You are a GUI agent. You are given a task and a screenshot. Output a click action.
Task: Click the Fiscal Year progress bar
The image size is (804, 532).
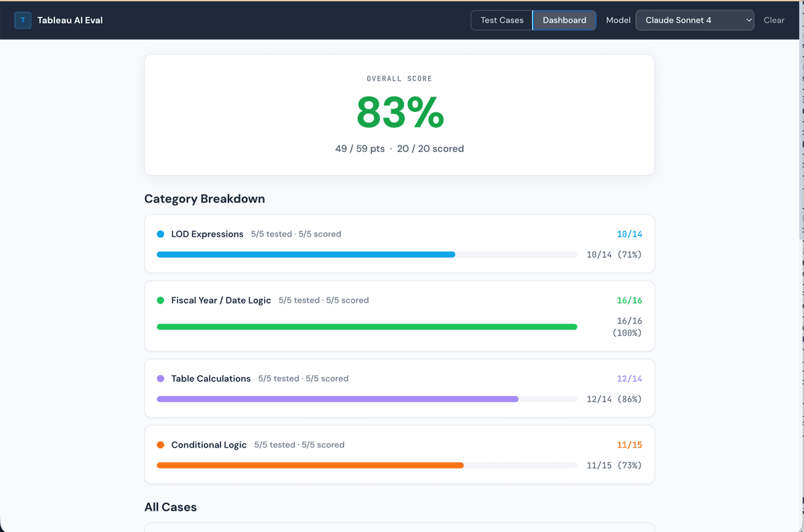point(366,326)
